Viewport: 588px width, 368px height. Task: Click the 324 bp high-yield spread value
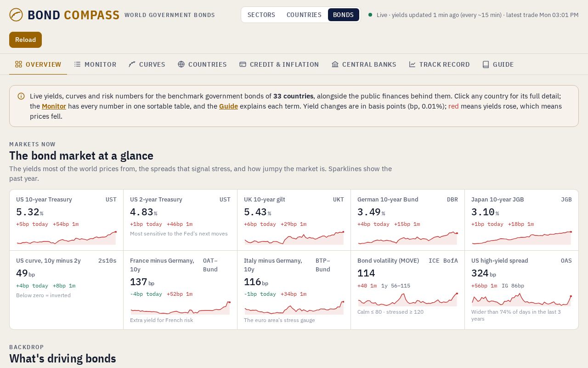(484, 273)
